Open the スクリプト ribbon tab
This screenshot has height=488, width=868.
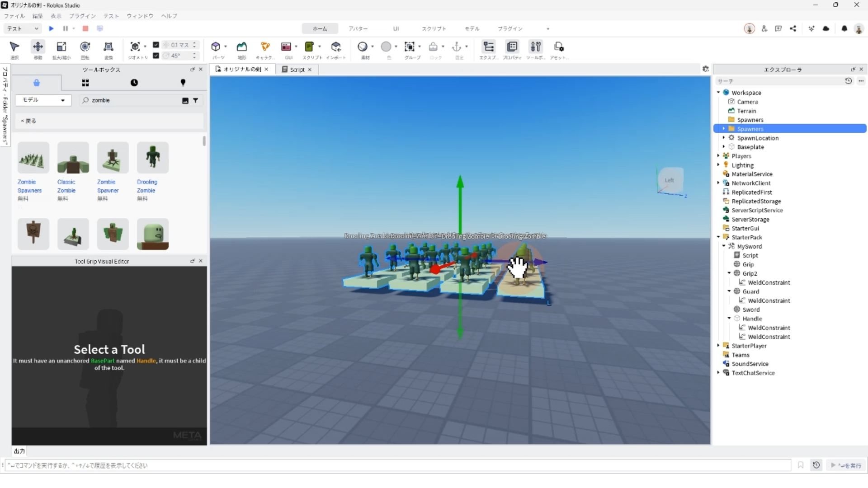pos(434,28)
